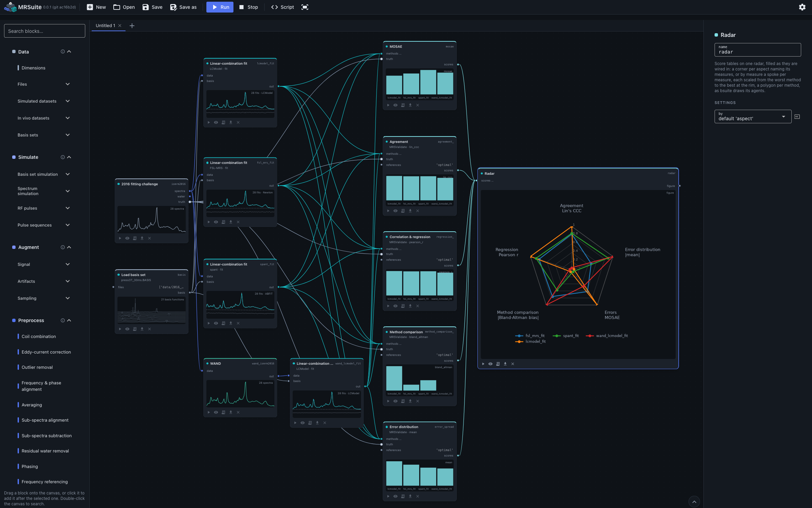Click the Save as icon
812x508 pixels.
[173, 7]
